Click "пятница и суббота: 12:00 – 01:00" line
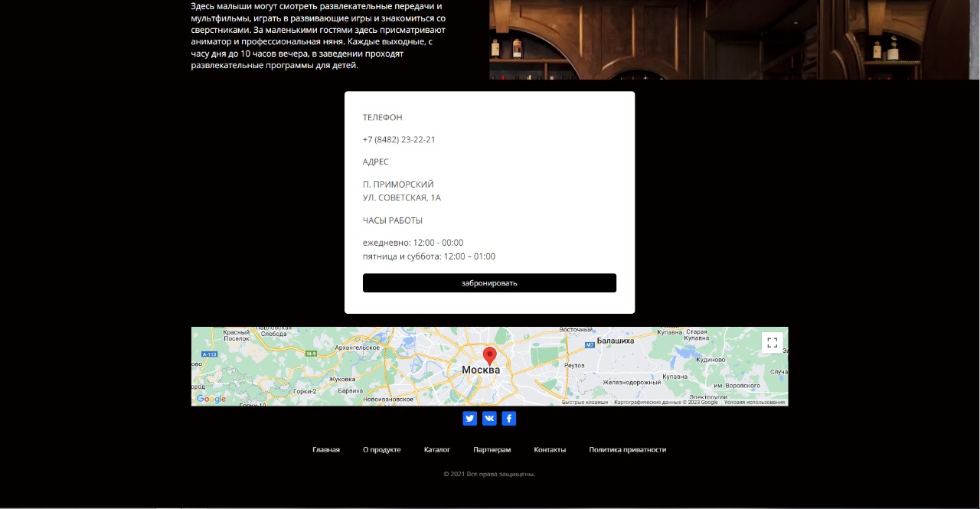 click(429, 256)
